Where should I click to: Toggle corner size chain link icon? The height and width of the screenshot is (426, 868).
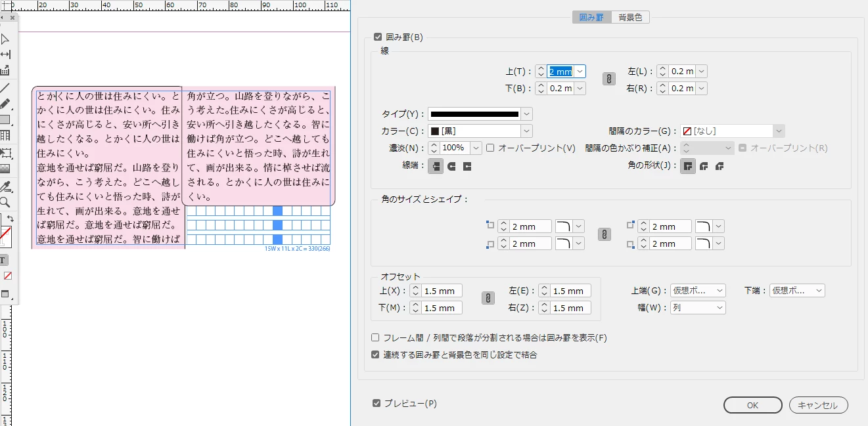[604, 234]
